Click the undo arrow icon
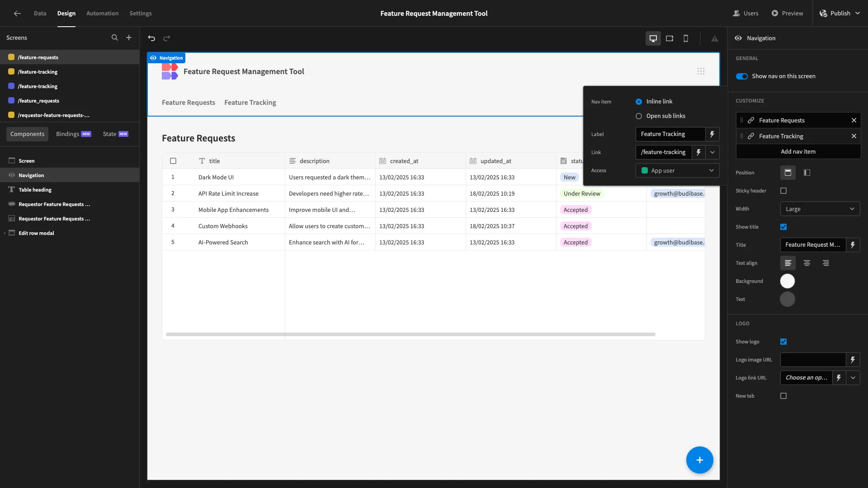The height and width of the screenshot is (488, 868). tap(151, 38)
